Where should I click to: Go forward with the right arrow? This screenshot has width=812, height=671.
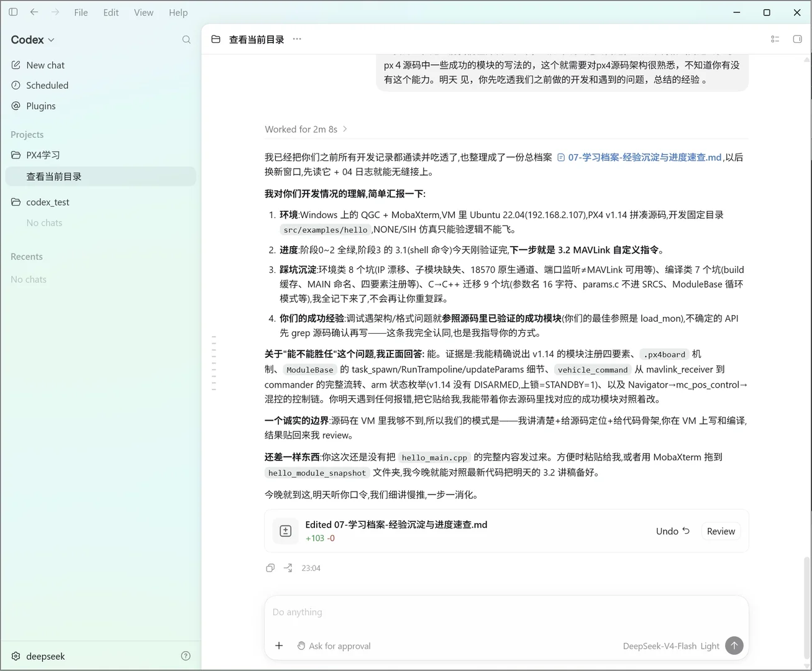point(55,12)
